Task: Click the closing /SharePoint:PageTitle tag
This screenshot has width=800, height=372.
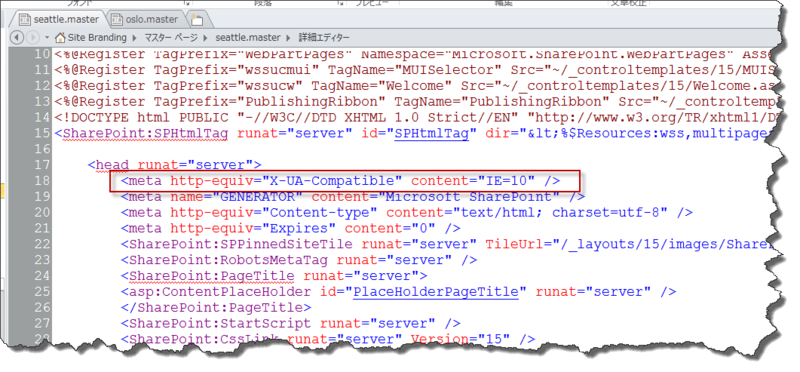Action: click(216, 308)
